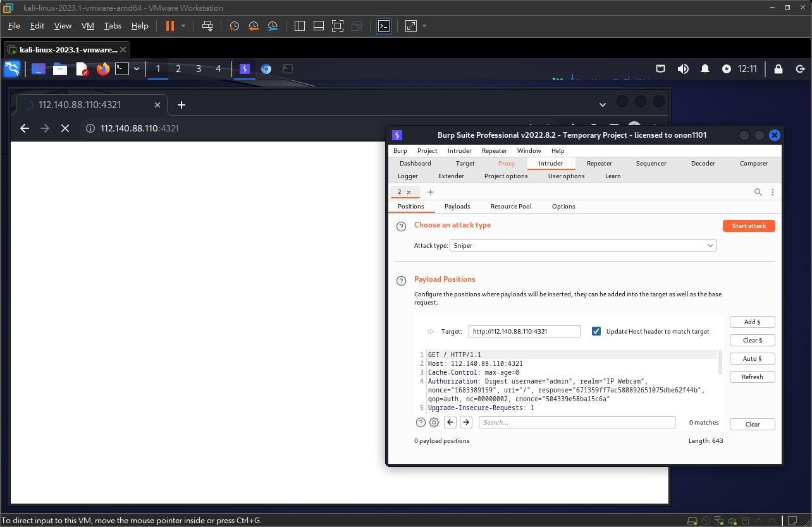This screenshot has width=812, height=527.
Task: Open the Kali notifications bell
Action: click(705, 69)
